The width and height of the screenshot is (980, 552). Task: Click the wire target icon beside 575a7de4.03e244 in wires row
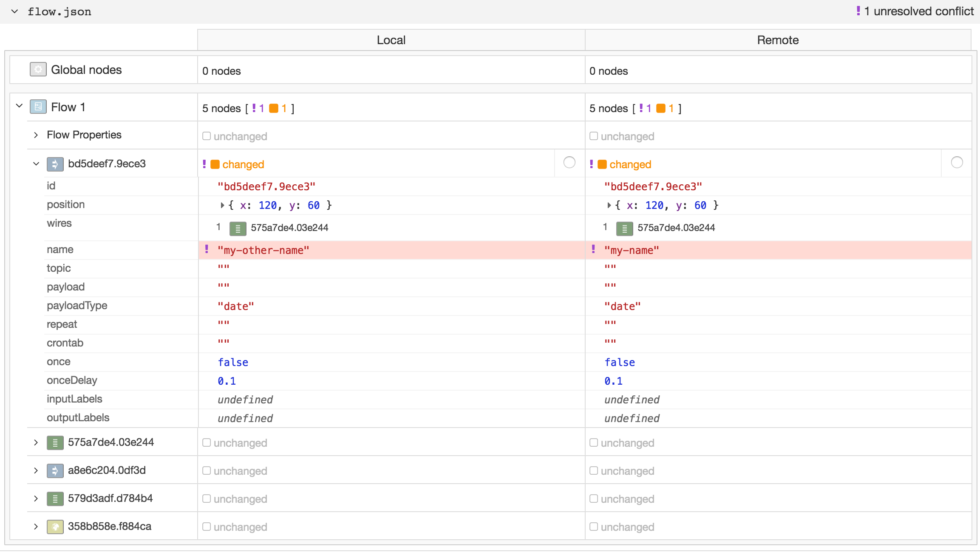(x=238, y=228)
